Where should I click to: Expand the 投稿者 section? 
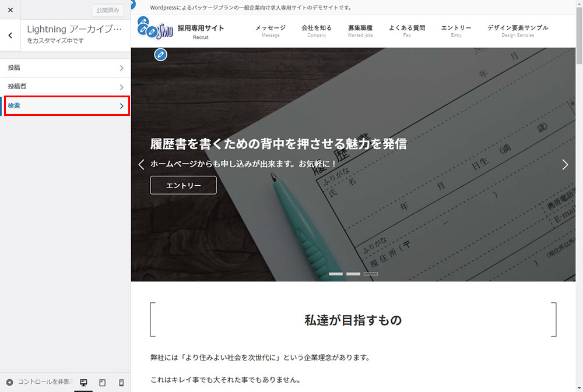(x=65, y=87)
